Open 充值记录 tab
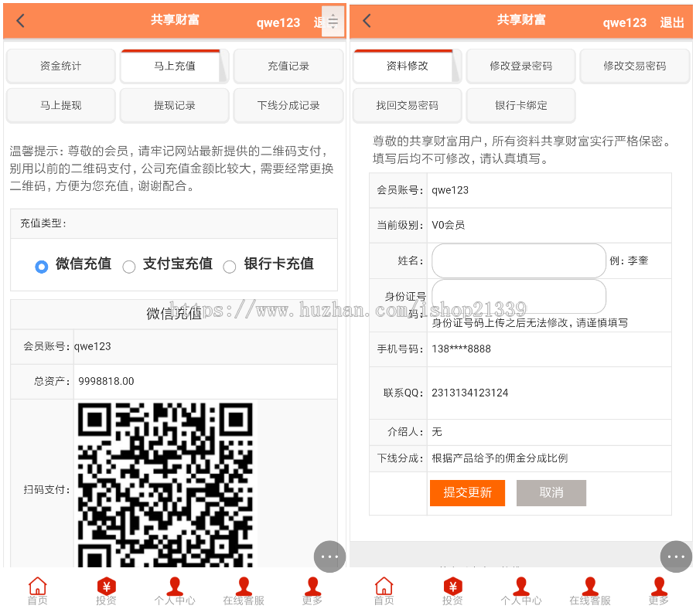Viewport: 696px width, 616px height. [288, 66]
